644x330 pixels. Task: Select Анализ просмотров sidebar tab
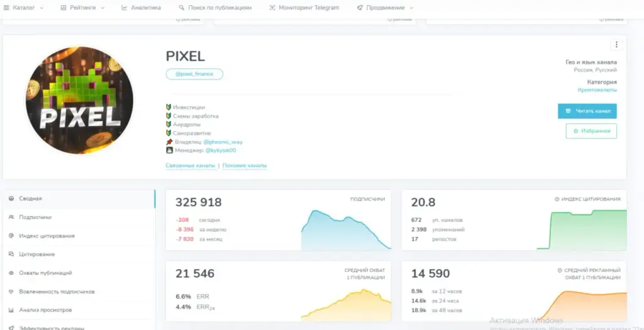tap(79, 310)
